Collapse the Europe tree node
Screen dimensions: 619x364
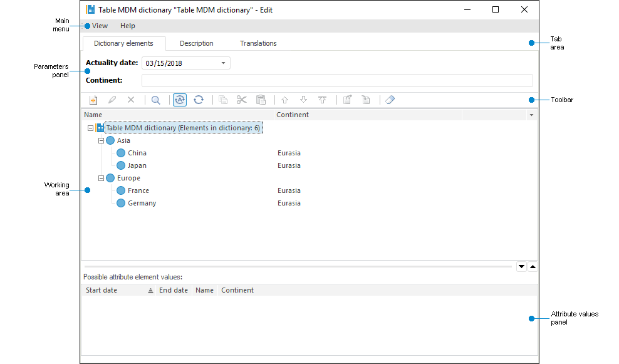click(101, 178)
